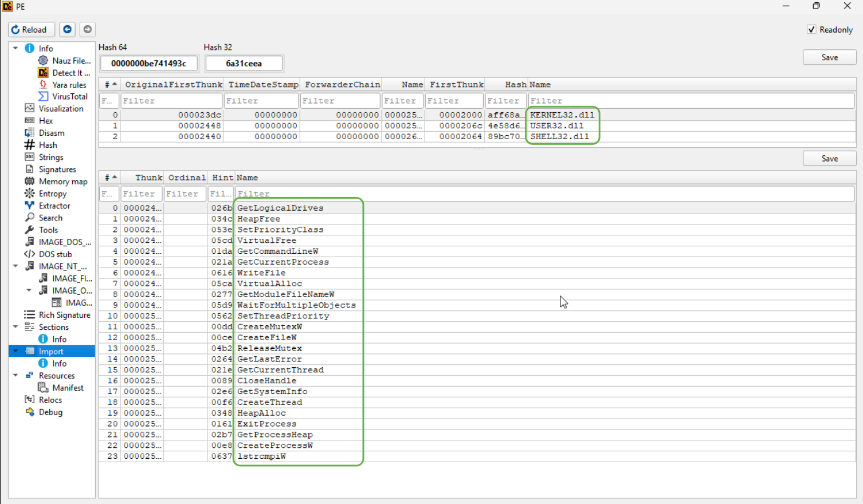Open the Manifest item under Resources
Image resolution: width=863 pixels, height=504 pixels.
pos(68,388)
